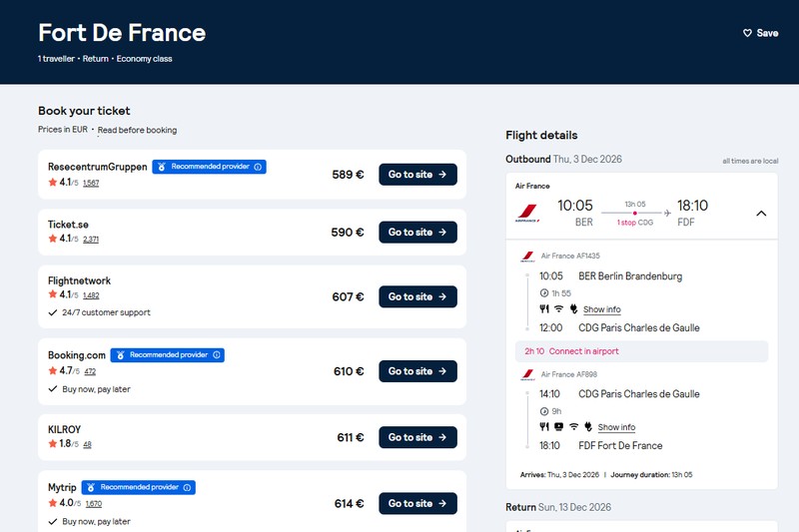This screenshot has width=799, height=532.
Task: Click the Air France logo in outbound summary
Action: [x=527, y=213]
